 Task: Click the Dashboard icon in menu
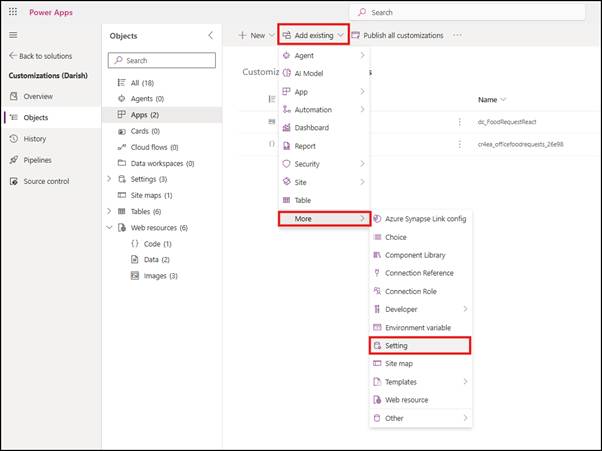click(286, 128)
